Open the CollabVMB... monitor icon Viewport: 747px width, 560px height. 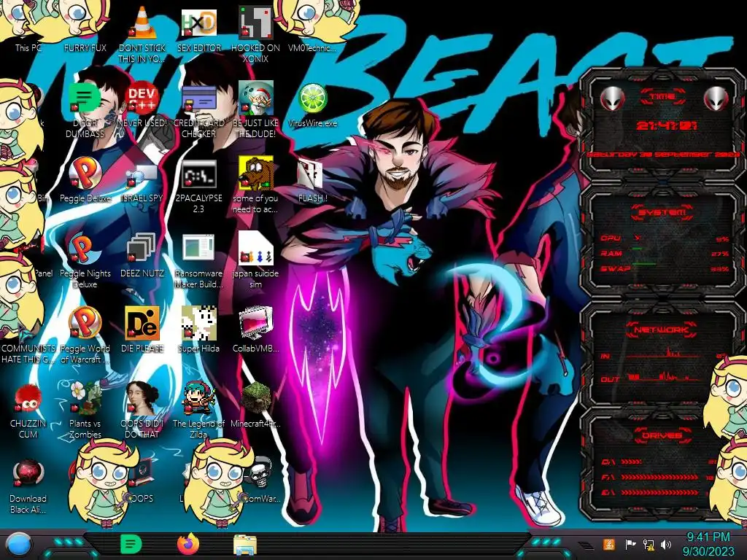click(x=255, y=323)
